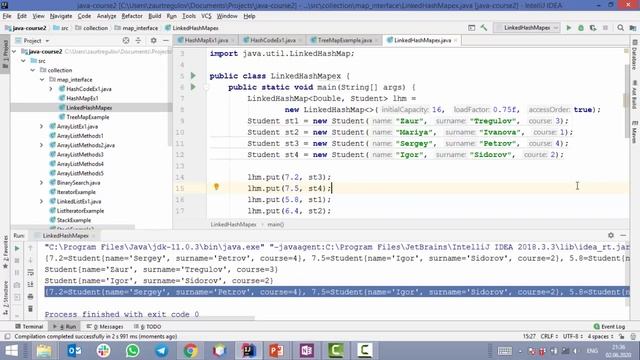Open Telegram from the Windows taskbar

pyautogui.click(x=162, y=351)
